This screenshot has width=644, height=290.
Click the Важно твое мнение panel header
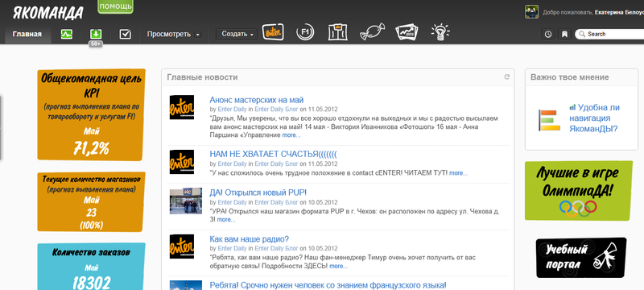click(x=581, y=77)
